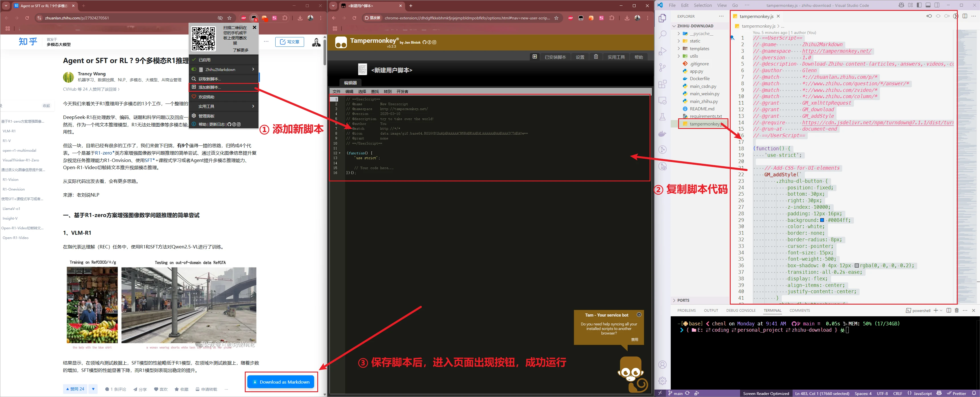Image resolution: width=980 pixels, height=397 pixels.
Task: Click the 了解更多 link in the QR popup
Action: [241, 50]
